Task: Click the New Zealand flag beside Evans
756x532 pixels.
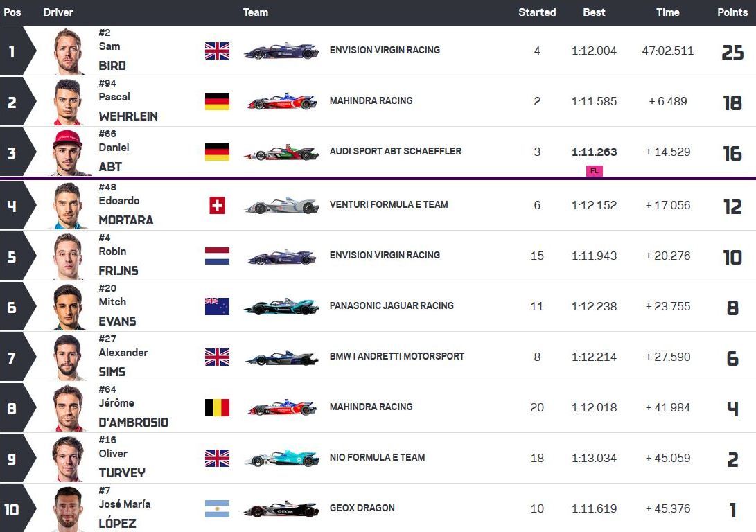Action: 217,306
